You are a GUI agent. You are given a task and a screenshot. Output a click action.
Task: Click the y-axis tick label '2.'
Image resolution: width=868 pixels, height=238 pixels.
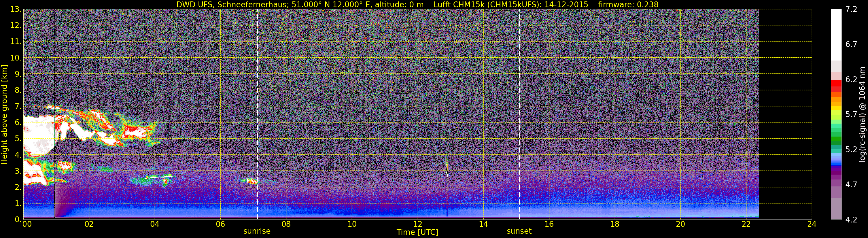coord(18,187)
